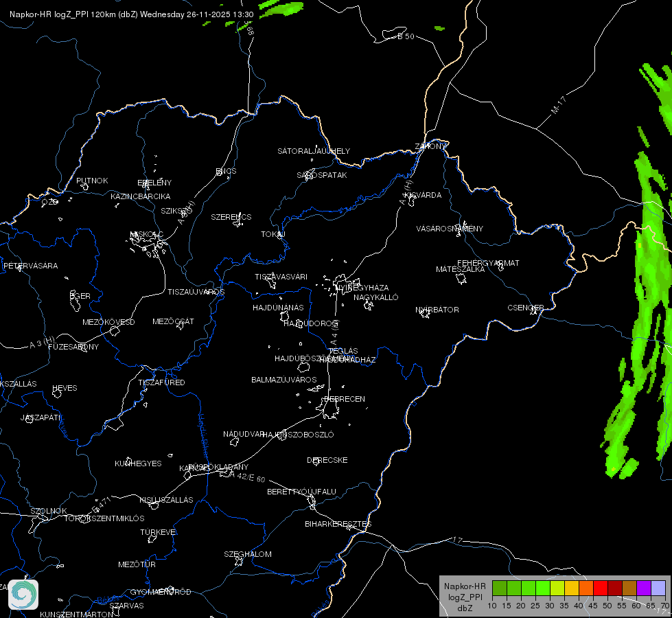Click the swirl logo icon
Screen dimensions: 672x618
23,595
